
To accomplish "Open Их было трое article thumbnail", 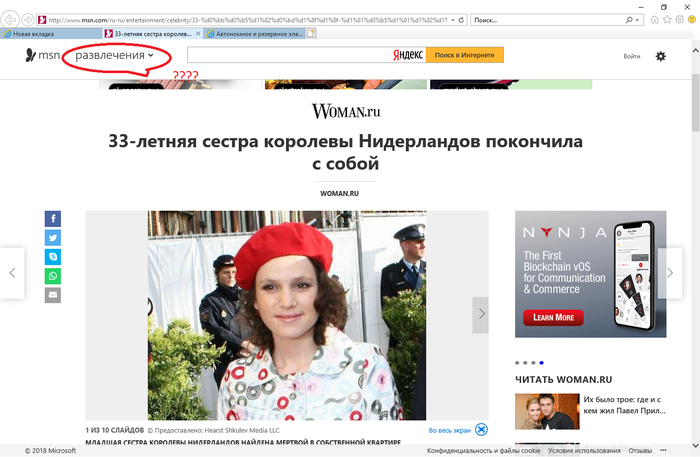I will point(547,411).
